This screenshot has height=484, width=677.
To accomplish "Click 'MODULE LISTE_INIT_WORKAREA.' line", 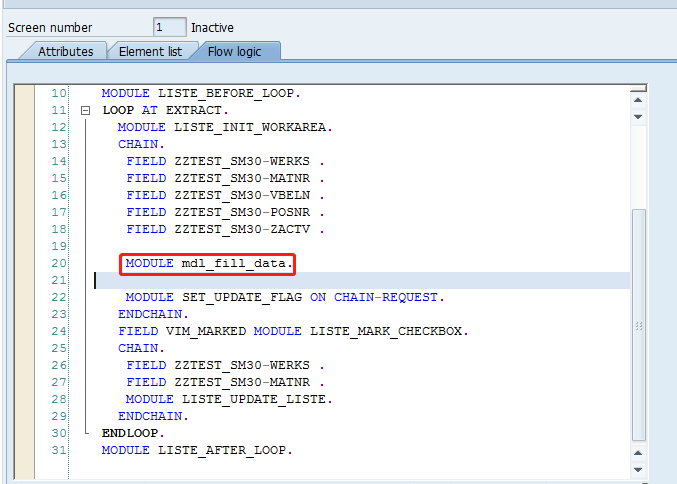I will (225, 127).
